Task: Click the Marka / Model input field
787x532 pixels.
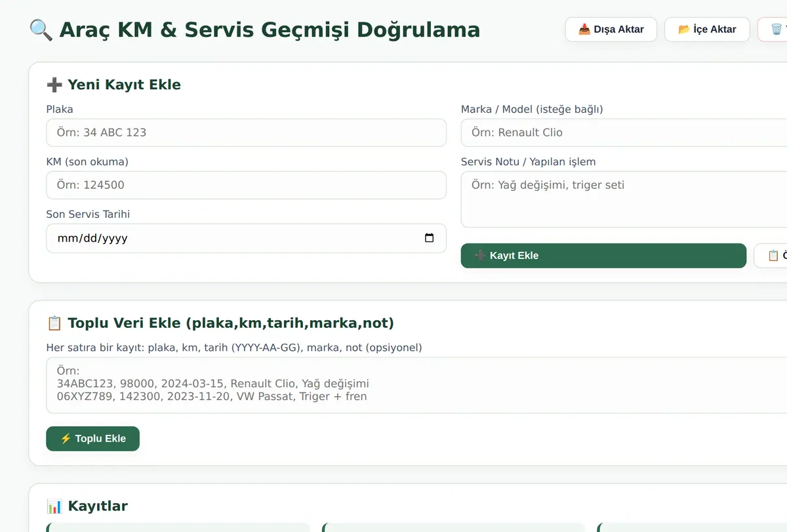Action: coord(624,133)
